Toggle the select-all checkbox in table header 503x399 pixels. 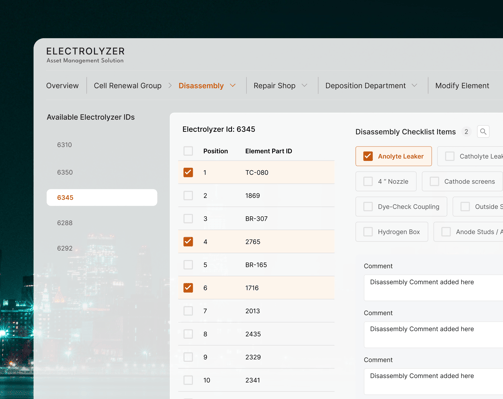click(188, 151)
